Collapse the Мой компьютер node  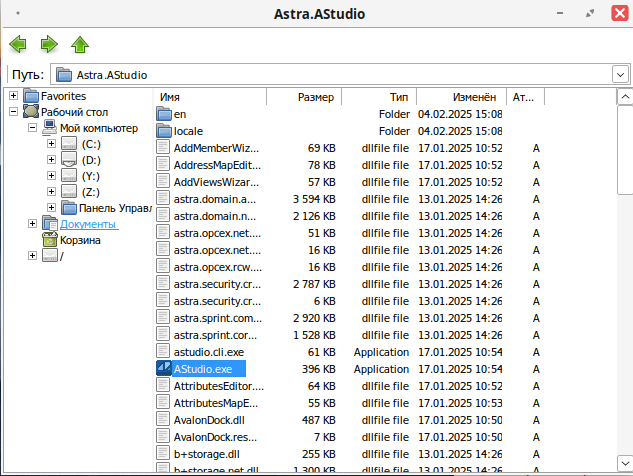(32, 128)
